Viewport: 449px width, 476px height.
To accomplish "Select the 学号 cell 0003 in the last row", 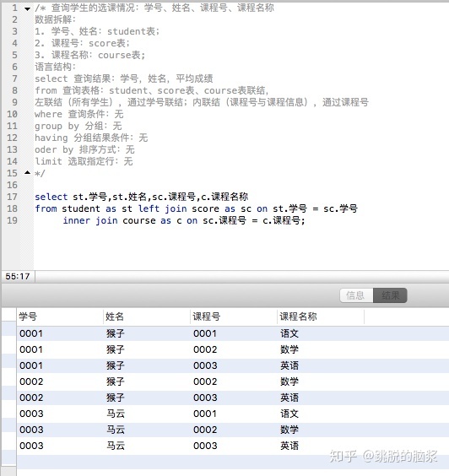I will 31,446.
